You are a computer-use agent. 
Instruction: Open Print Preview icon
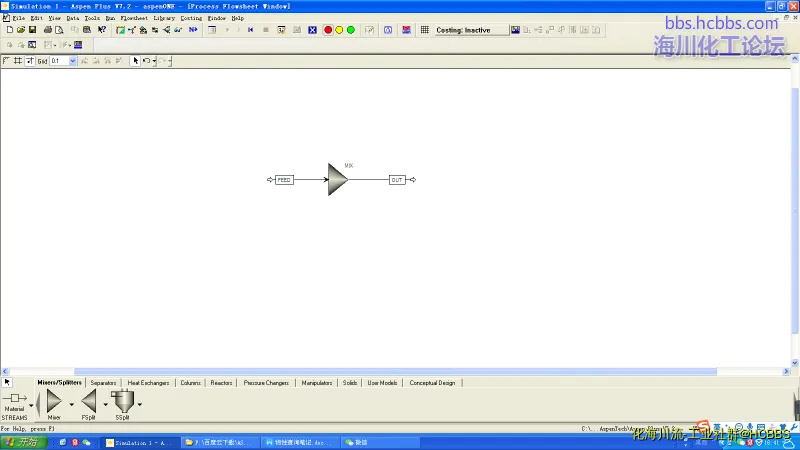click(59, 30)
